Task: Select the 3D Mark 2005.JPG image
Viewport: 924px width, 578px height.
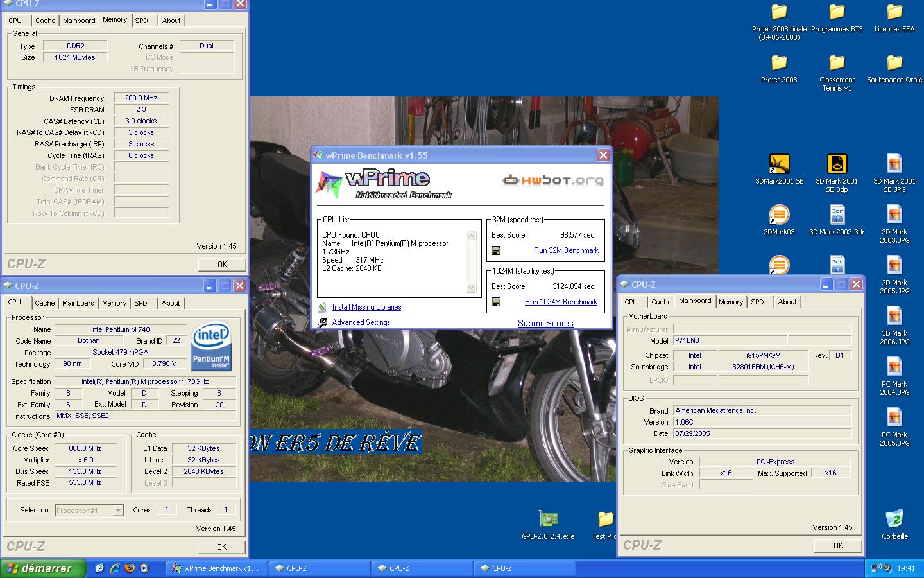Action: [x=894, y=275]
